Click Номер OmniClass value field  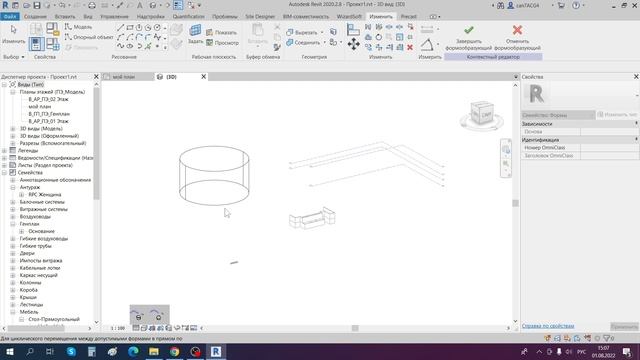[609, 148]
